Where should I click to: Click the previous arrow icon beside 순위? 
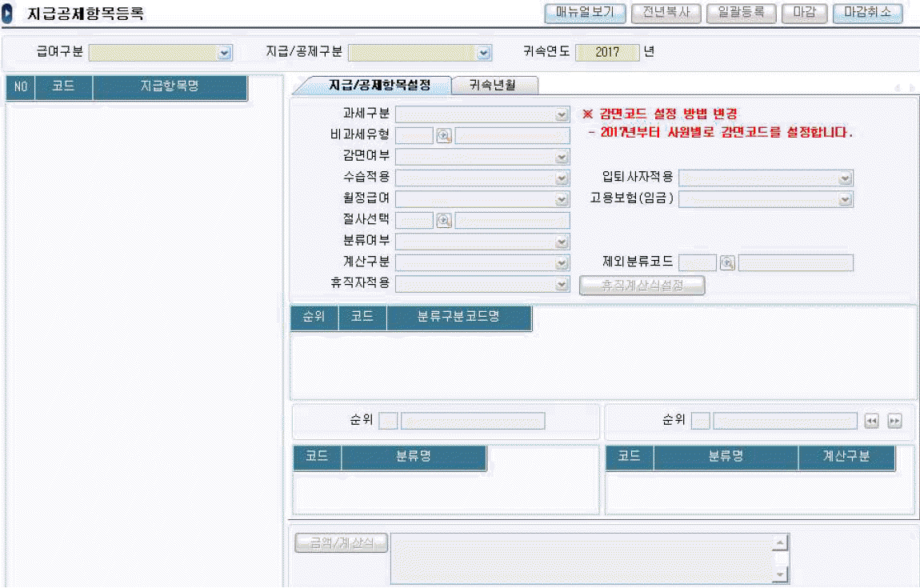tap(872, 421)
